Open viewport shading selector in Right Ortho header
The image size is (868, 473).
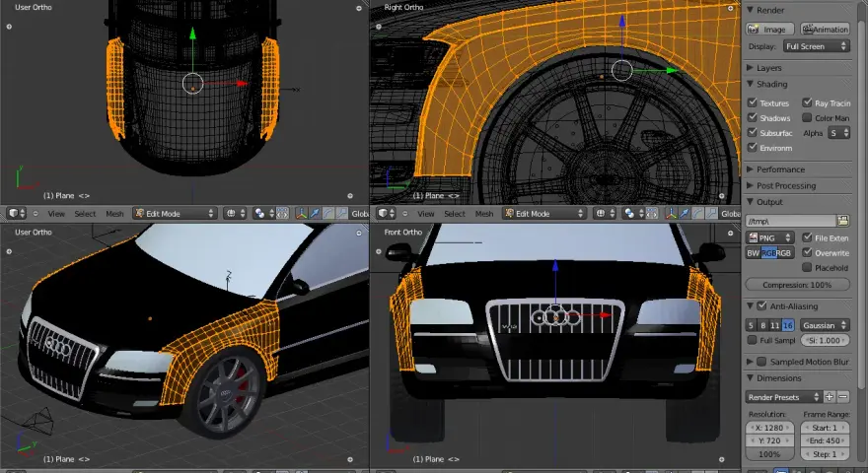604,213
